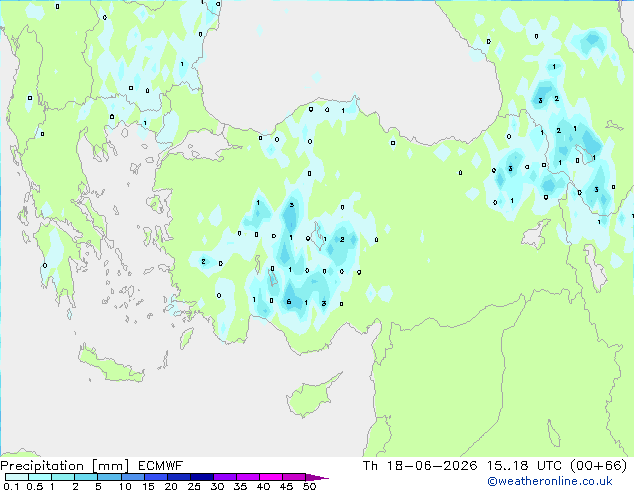This screenshot has height=490, width=634.
Task: Click the legend value "15"
Action: [148, 486]
